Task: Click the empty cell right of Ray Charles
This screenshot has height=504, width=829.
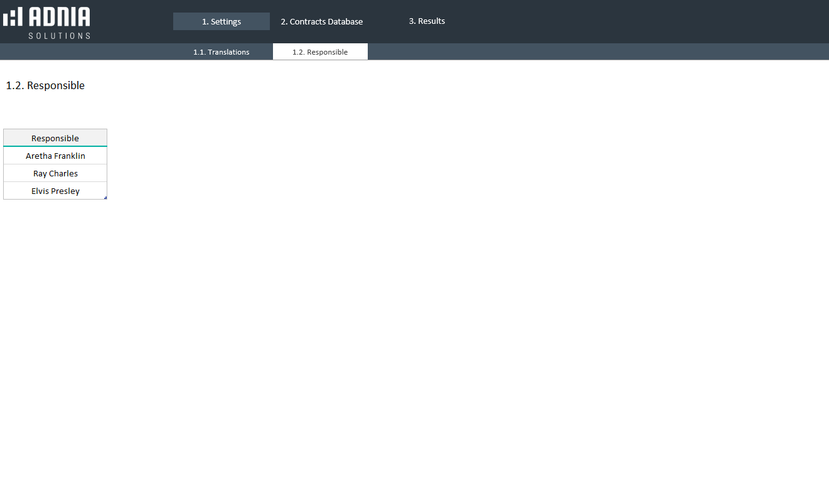Action: [144, 173]
